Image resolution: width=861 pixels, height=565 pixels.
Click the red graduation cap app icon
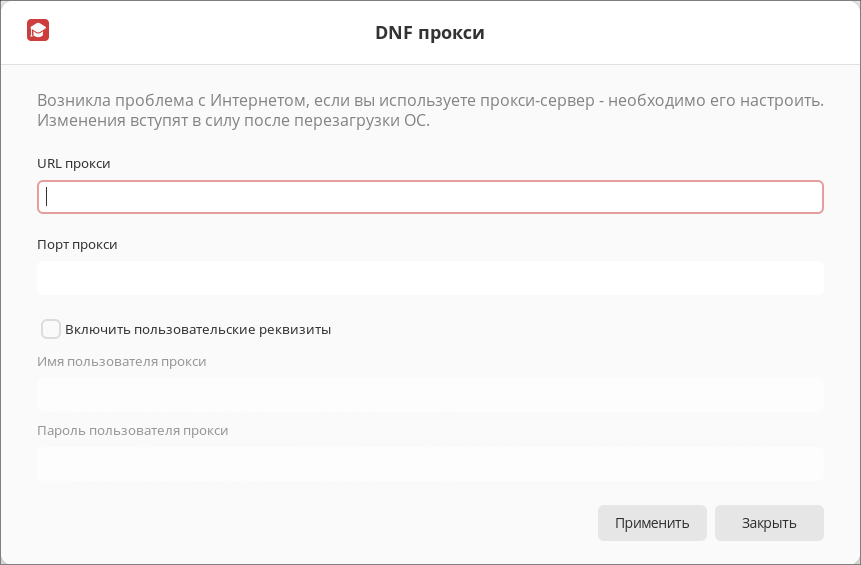pos(38,30)
